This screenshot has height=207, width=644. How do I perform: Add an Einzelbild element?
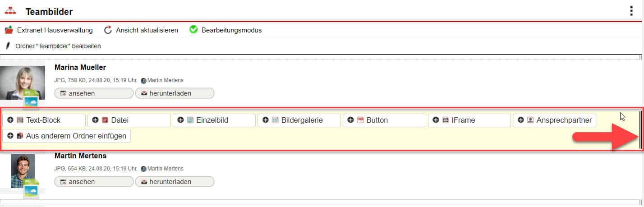[214, 120]
